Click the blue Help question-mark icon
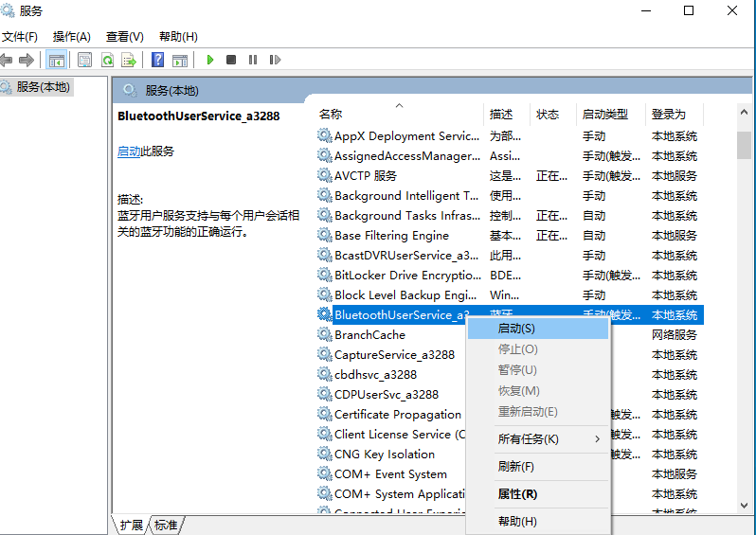 click(x=157, y=60)
